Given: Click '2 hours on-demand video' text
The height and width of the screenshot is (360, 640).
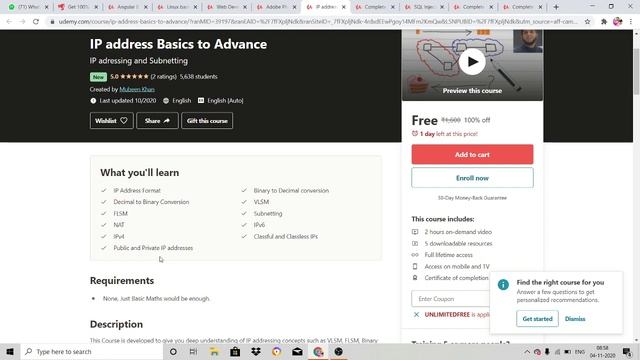Looking at the screenshot, I should coord(458,232).
